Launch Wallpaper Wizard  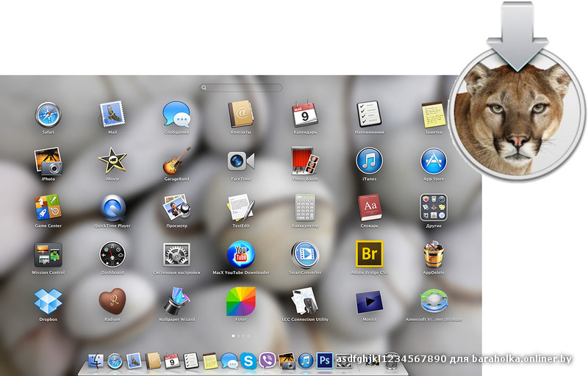(x=176, y=301)
